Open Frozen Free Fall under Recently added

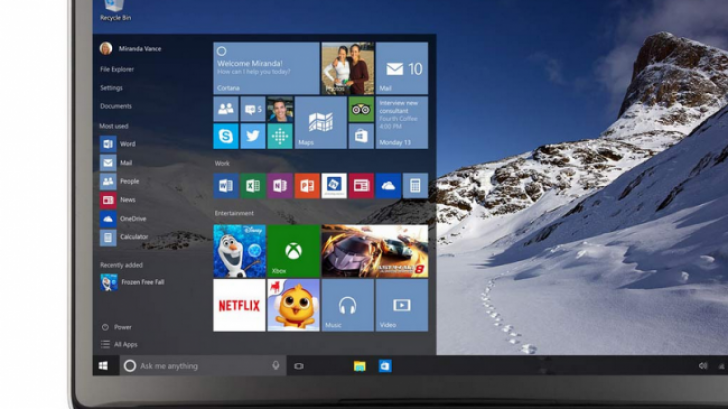[x=133, y=282]
